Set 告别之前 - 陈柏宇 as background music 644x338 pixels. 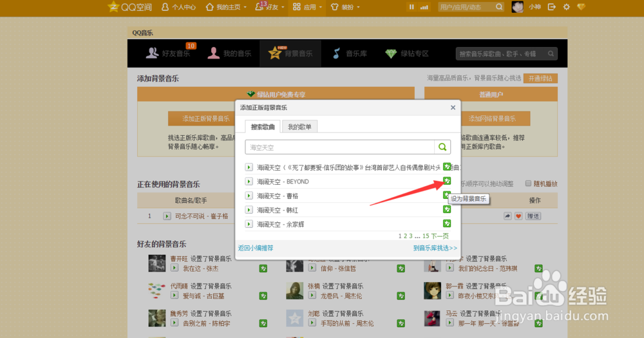coord(263,323)
